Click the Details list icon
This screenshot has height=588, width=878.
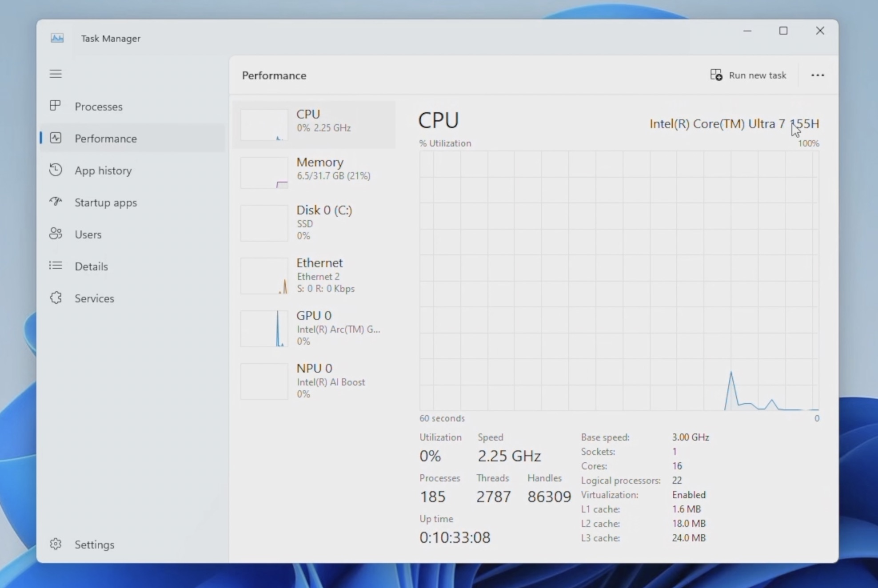(56, 266)
